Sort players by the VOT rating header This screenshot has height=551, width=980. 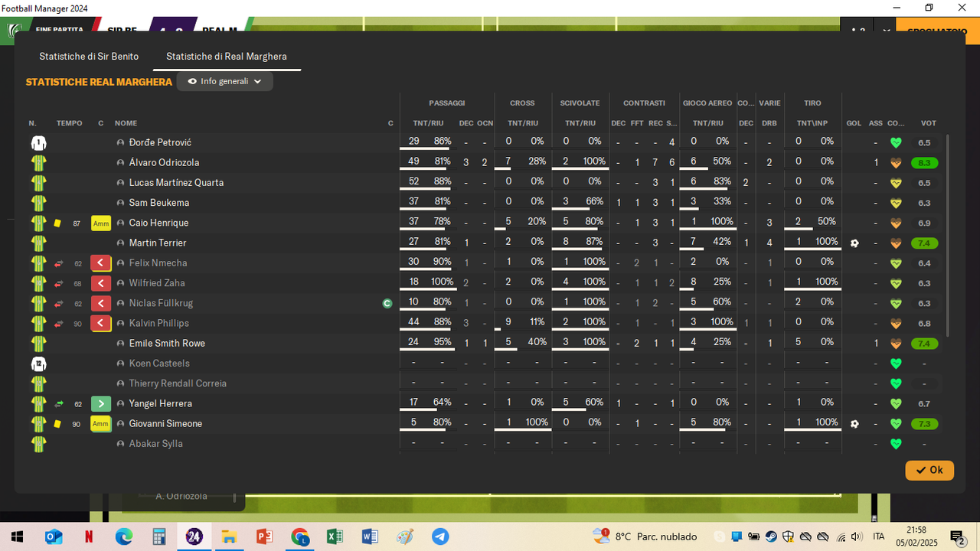[929, 123]
